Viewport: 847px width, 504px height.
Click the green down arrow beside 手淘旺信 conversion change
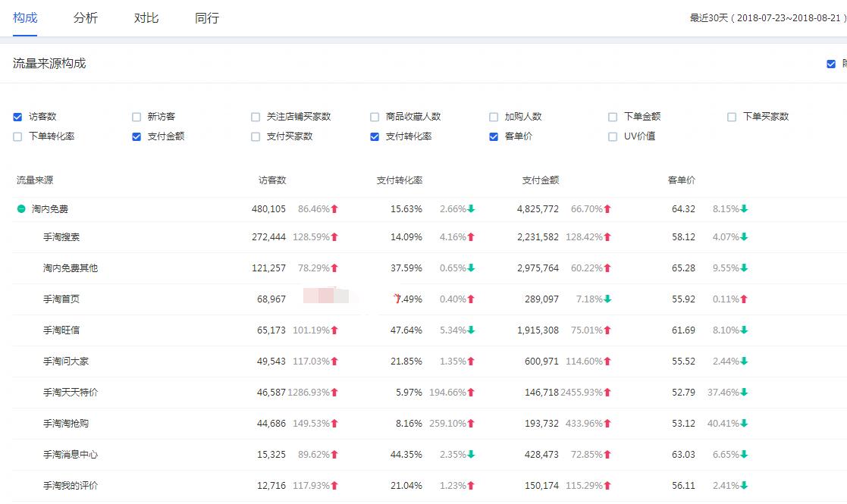click(471, 330)
